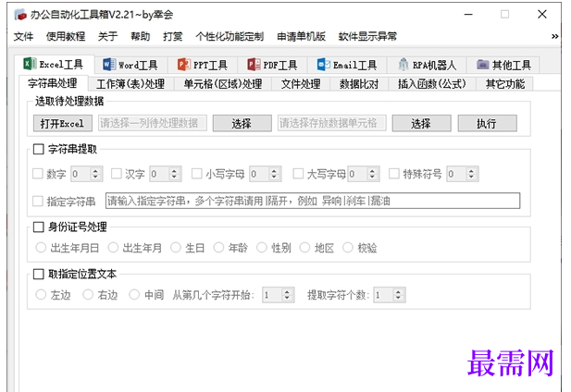Switch to 数据比对 sub-tab
The height and width of the screenshot is (392, 571).
click(359, 84)
